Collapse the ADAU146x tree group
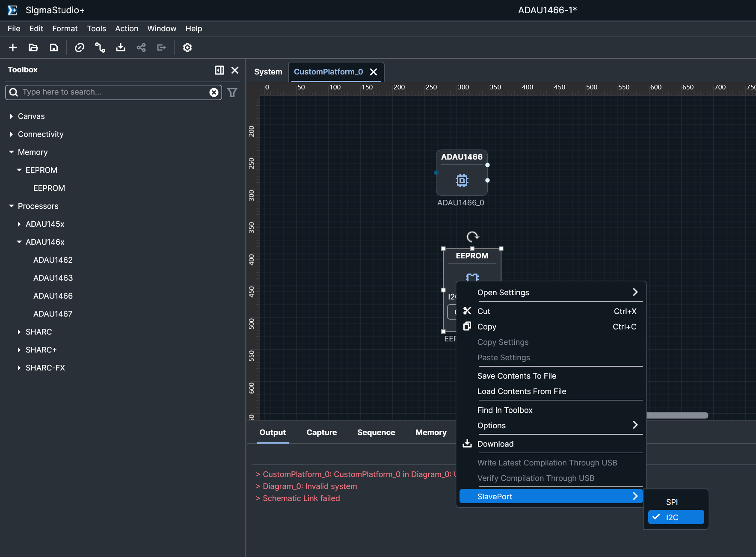 pyautogui.click(x=19, y=242)
